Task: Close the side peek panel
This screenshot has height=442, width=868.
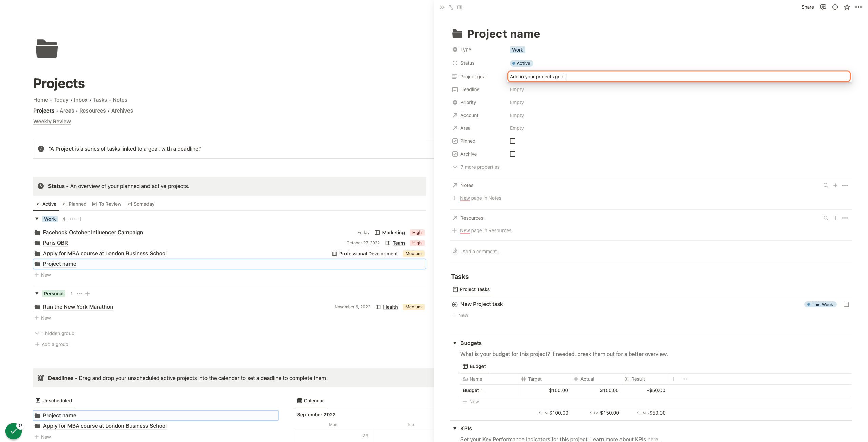Action: tap(442, 7)
